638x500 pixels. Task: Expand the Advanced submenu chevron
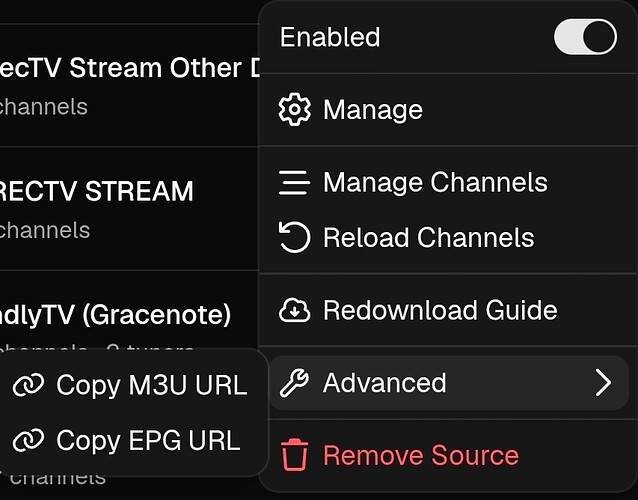pos(603,383)
